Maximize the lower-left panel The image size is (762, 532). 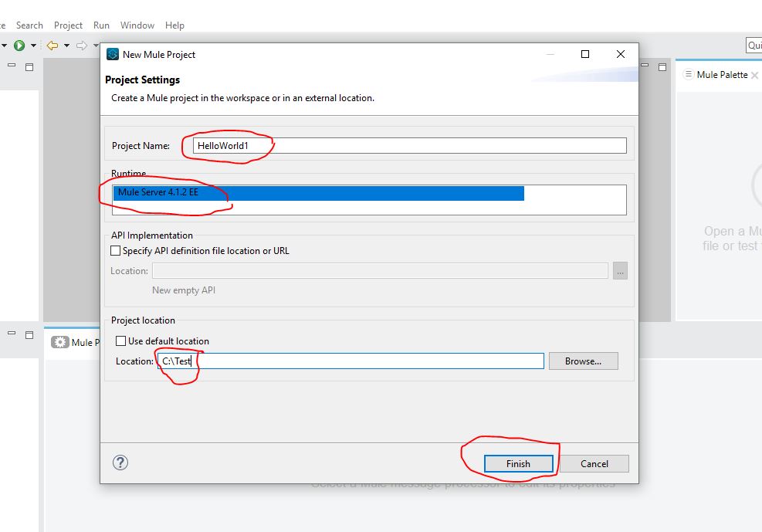tap(29, 335)
